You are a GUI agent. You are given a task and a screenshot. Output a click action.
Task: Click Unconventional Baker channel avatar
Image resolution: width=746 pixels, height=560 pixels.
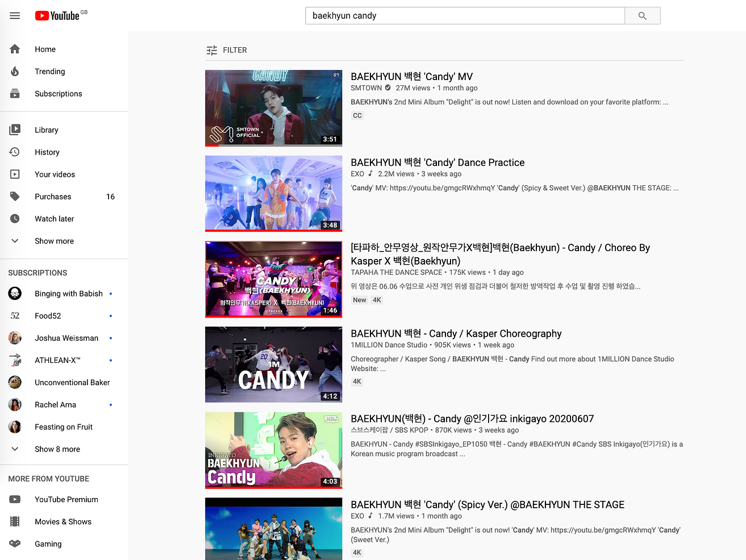[15, 382]
